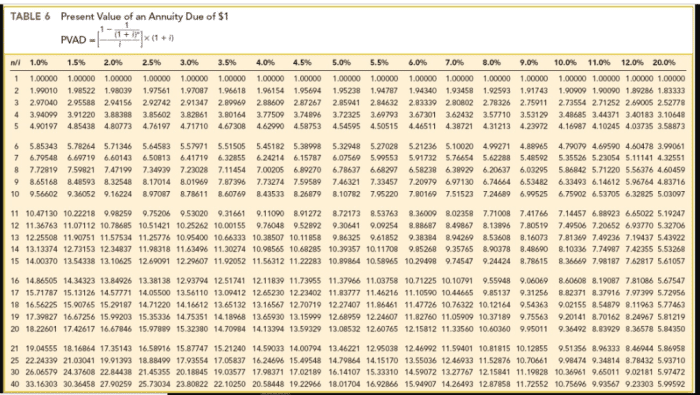Click the 'n/i' header in the corner
Screen dimensions: 700x395
[15, 62]
